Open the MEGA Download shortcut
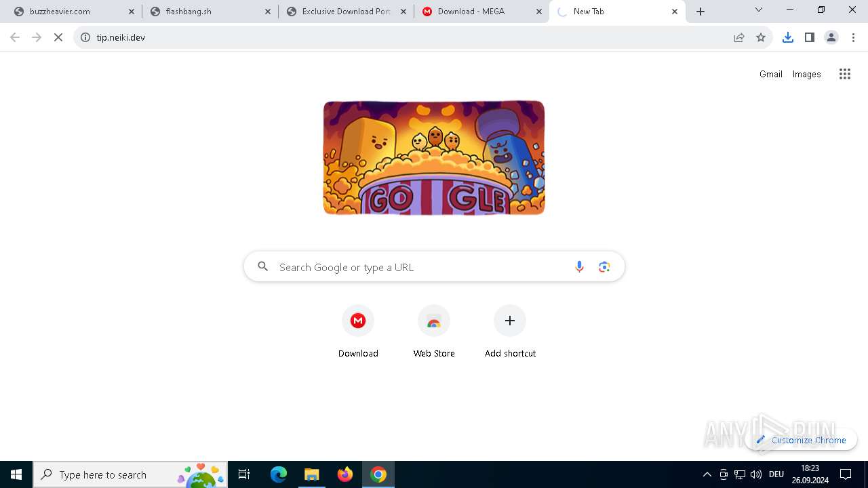 coord(358,331)
